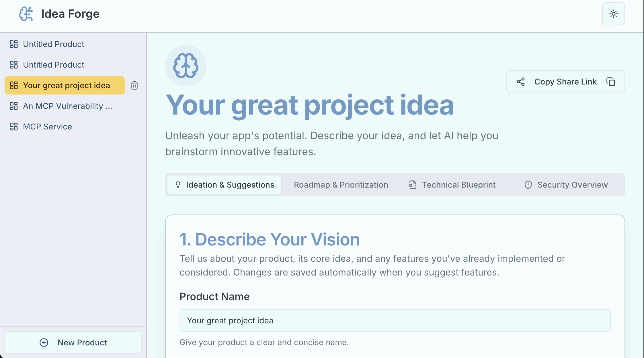Click the grid icon beside MCP Service
Viewport: 644px width, 358px height.
tap(13, 126)
